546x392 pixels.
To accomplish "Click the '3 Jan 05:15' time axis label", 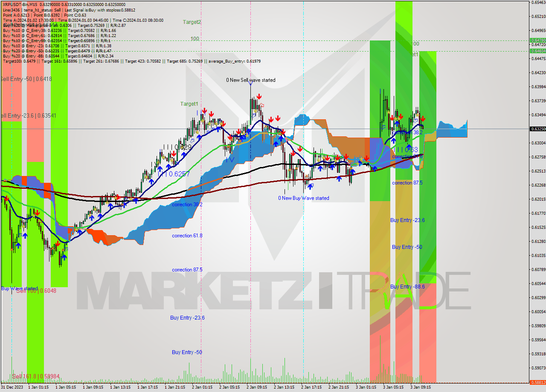I will coord(393,387).
